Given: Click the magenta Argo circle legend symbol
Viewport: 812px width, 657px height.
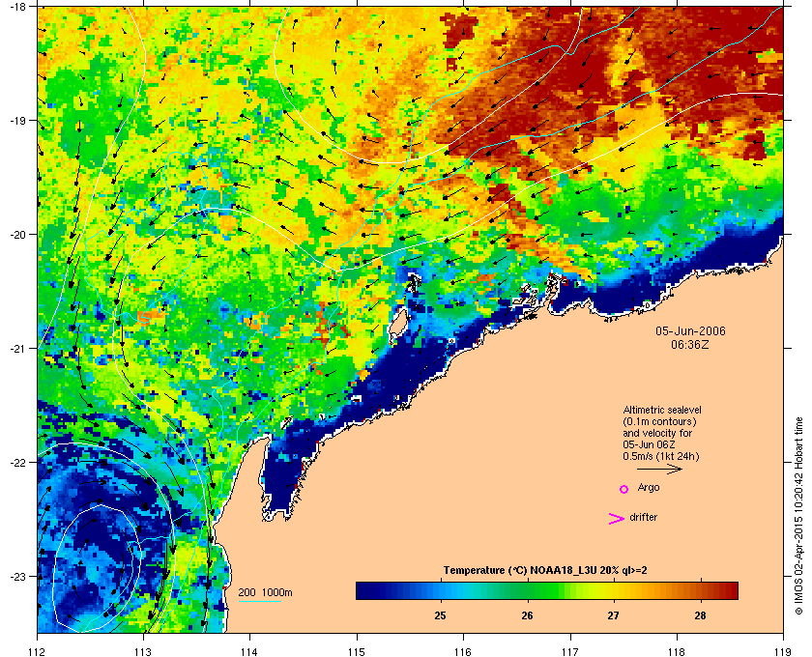Looking at the screenshot, I should [x=624, y=489].
